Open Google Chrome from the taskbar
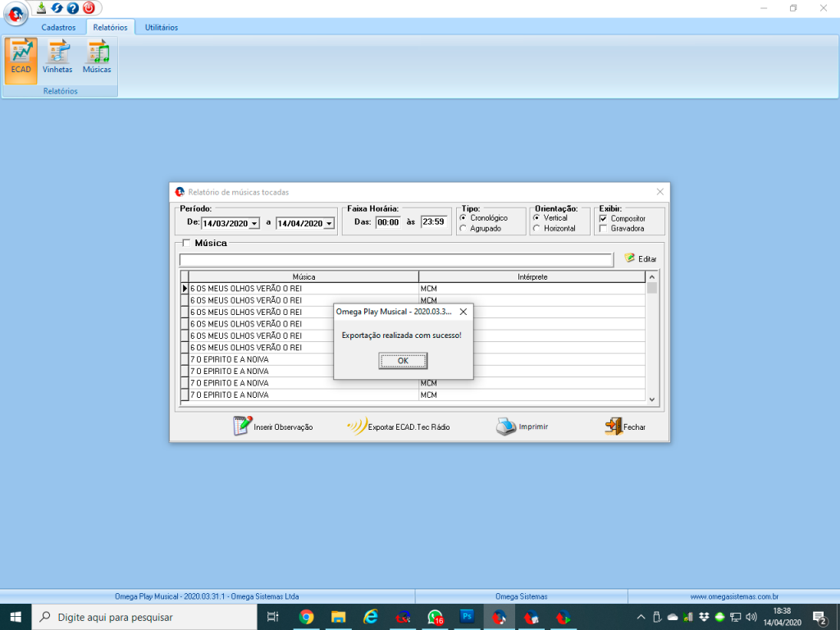 click(306, 617)
